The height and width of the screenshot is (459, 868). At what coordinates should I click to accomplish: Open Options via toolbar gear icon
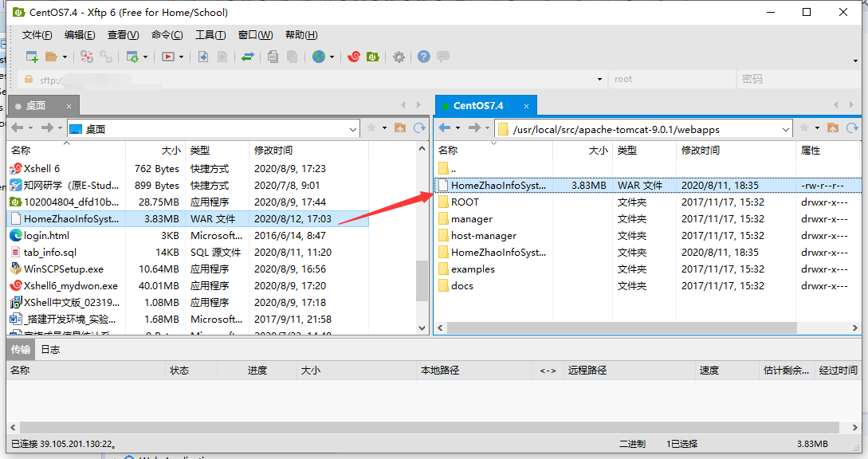pyautogui.click(x=399, y=57)
